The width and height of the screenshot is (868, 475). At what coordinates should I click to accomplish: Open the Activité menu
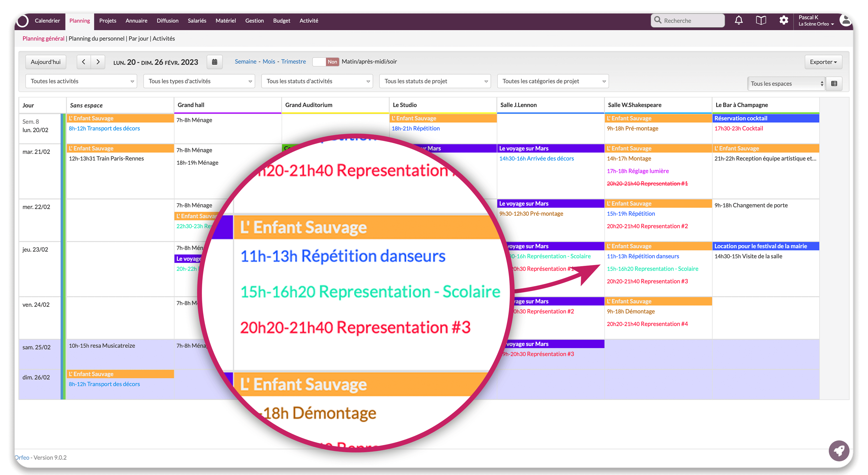coord(309,20)
